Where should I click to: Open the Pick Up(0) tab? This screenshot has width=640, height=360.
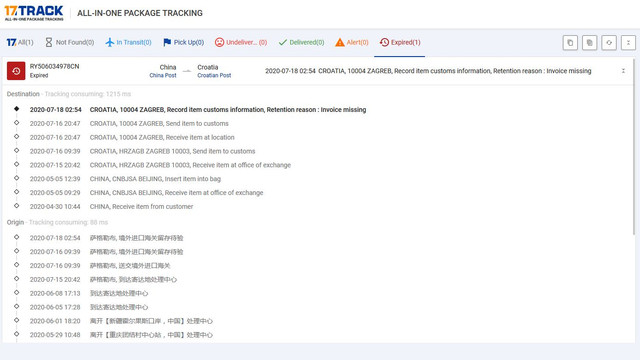pos(184,42)
